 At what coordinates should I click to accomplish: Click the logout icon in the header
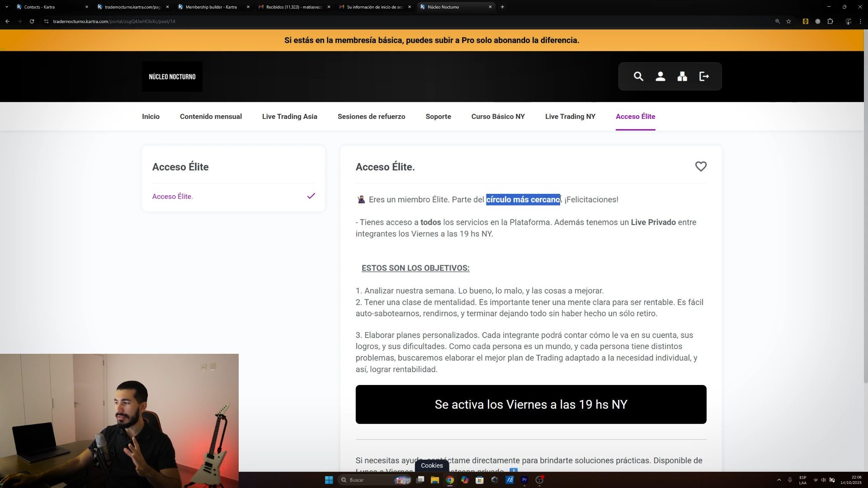(x=704, y=76)
